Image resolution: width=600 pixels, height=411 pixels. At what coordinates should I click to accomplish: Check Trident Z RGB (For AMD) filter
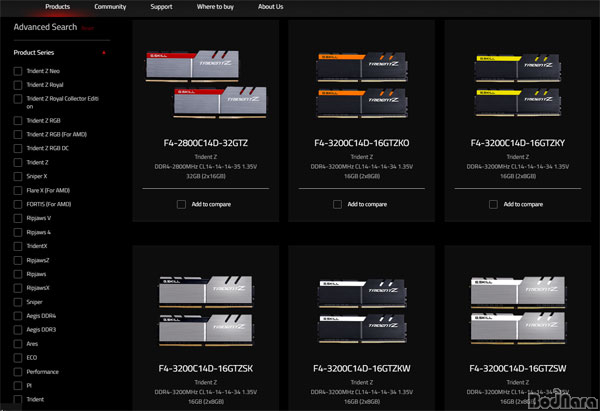pos(18,134)
